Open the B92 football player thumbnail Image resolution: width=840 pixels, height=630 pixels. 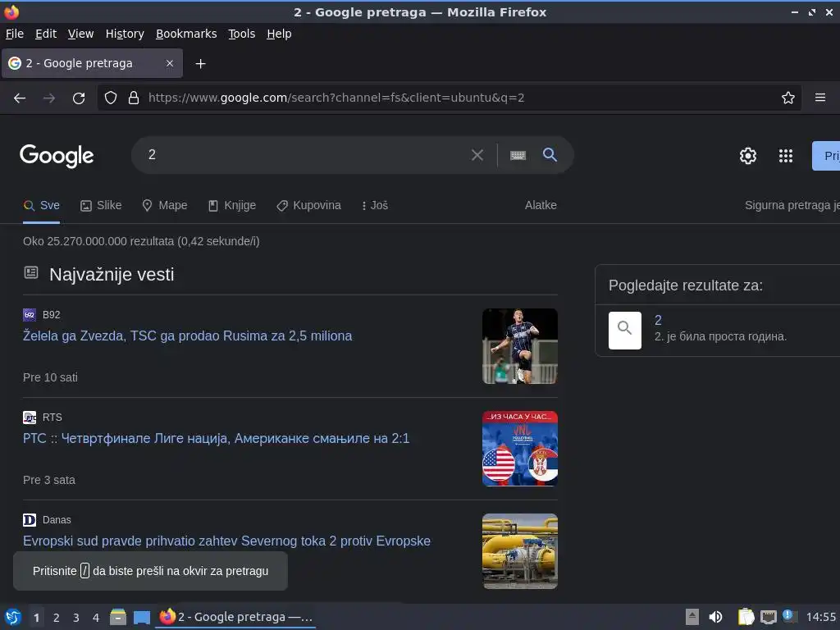(519, 346)
